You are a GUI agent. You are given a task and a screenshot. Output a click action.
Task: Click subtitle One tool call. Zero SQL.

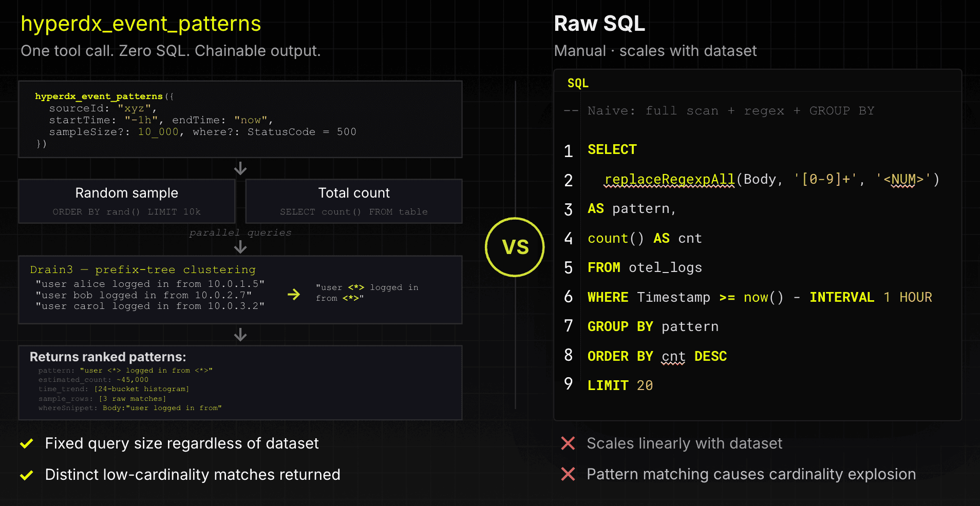(x=171, y=51)
